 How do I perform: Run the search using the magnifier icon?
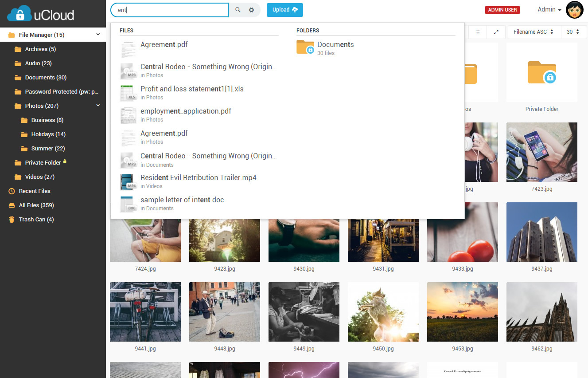pos(238,9)
